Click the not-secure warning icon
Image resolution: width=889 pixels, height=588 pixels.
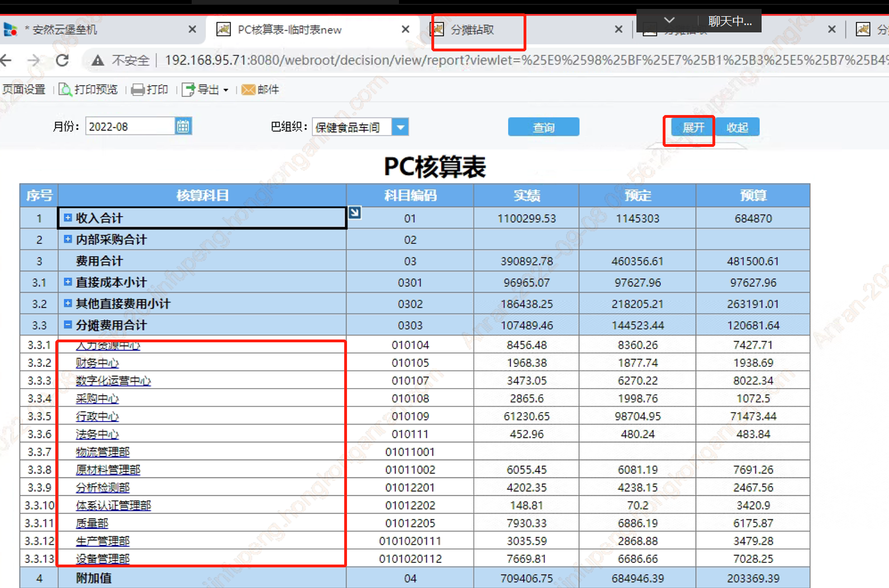98,60
